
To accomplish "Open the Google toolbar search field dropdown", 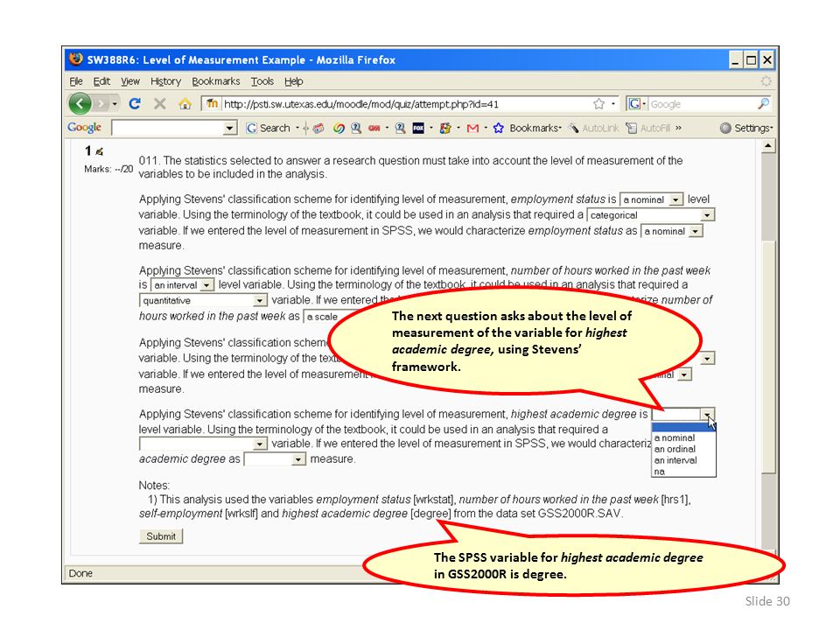I will click(x=230, y=128).
